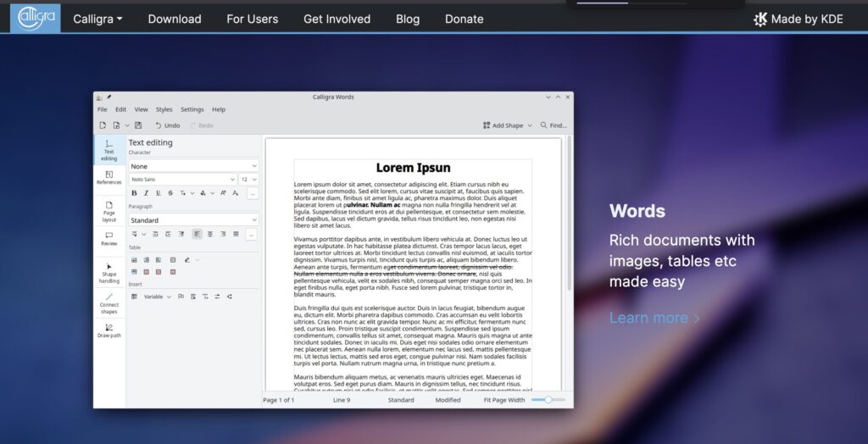Open the Add Shape dropdown
Screen dimensions: 868x444
click(x=508, y=125)
